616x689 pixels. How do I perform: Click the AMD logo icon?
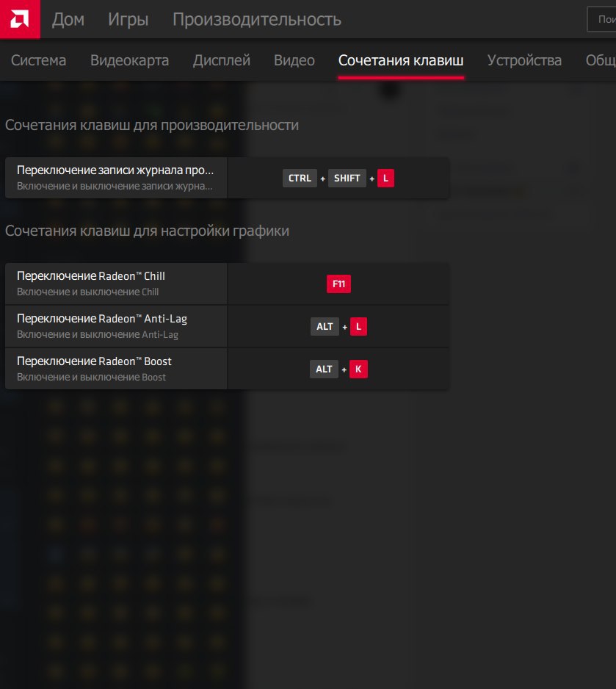click(20, 19)
